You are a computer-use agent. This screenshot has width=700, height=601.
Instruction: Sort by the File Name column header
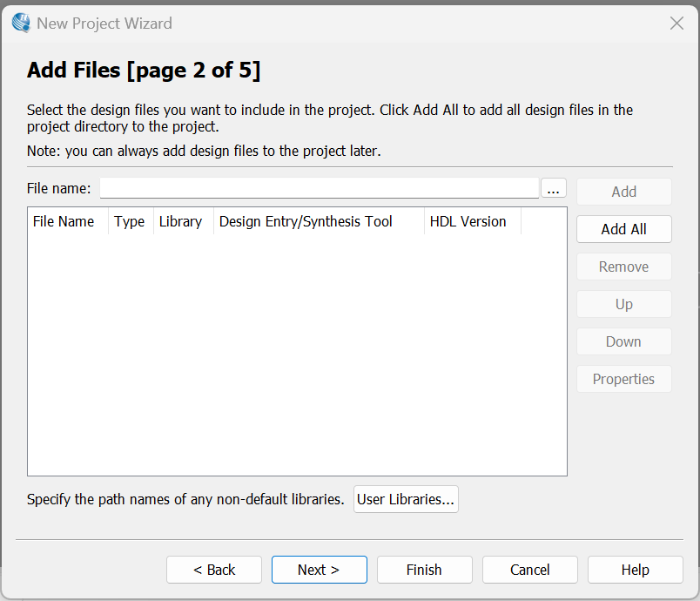[64, 221]
